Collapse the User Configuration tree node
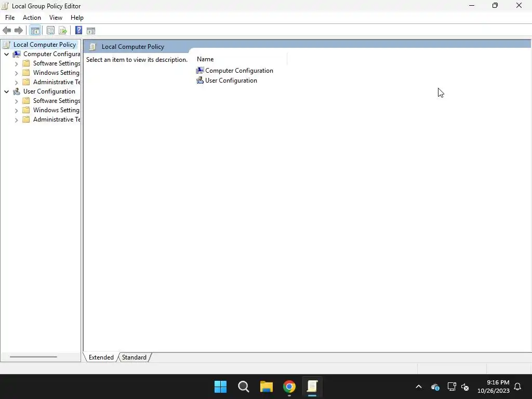The width and height of the screenshot is (532, 399). [x=6, y=91]
